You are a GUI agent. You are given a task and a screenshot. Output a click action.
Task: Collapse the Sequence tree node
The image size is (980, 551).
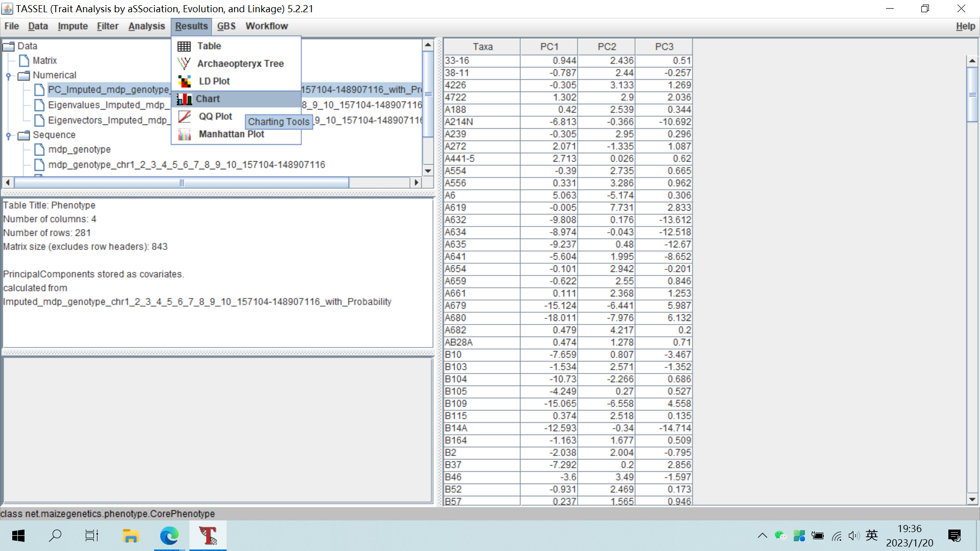[x=8, y=135]
